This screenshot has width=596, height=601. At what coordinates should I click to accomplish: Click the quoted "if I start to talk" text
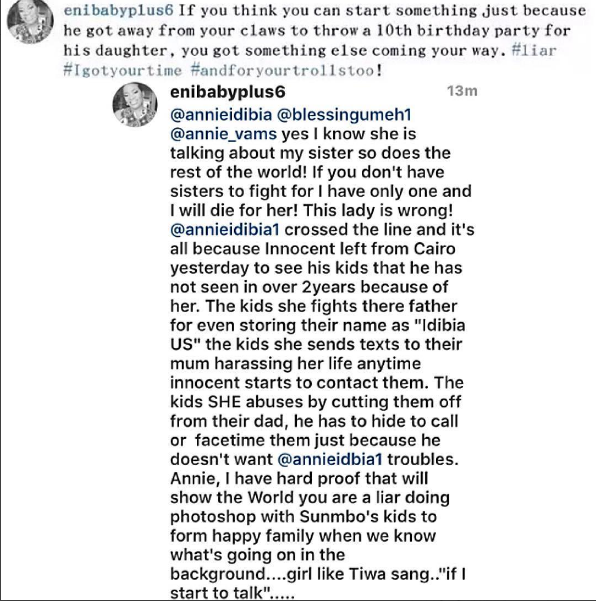coord(318,583)
